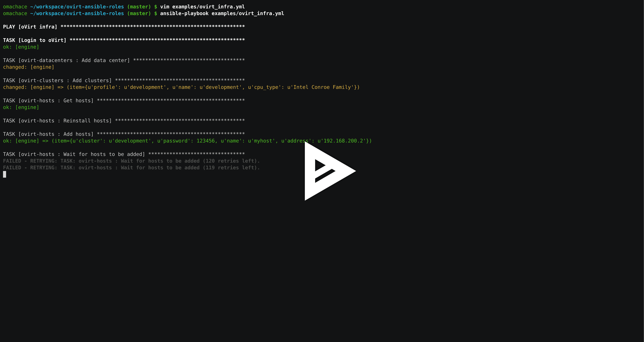Click the FAILED - RETRYING line with 120 retries left
The image size is (644, 342).
[x=131, y=161]
